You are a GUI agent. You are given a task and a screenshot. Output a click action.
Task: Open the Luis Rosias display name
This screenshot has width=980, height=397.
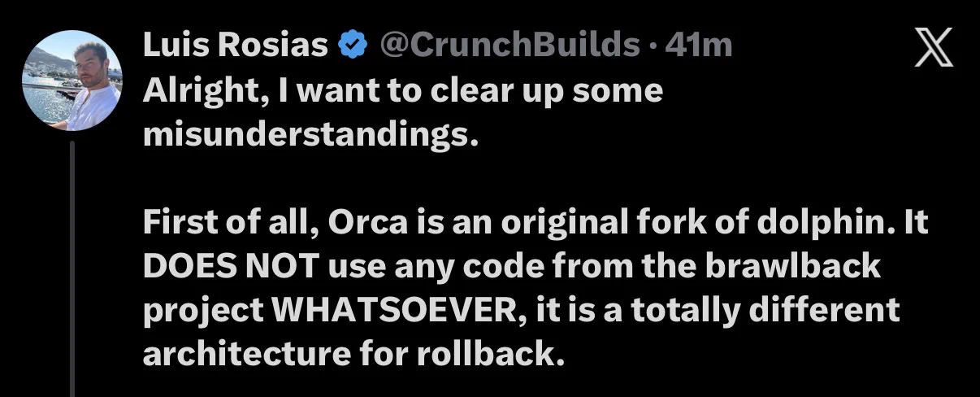coord(236,46)
